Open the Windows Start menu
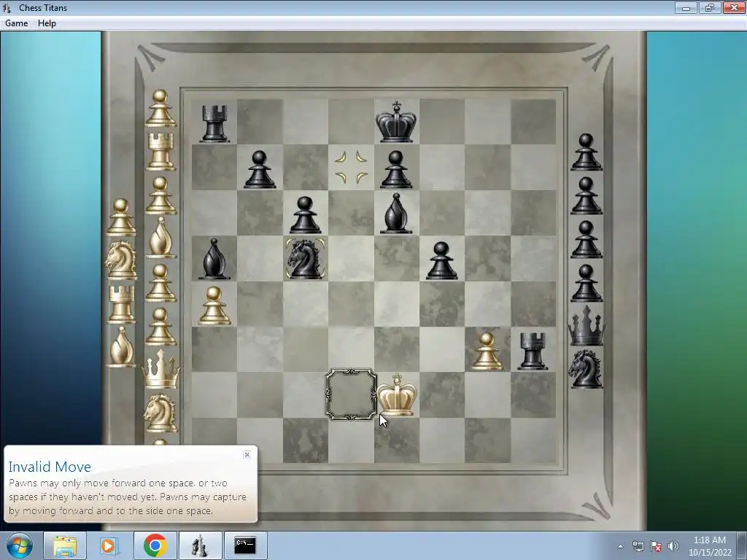 click(x=20, y=545)
